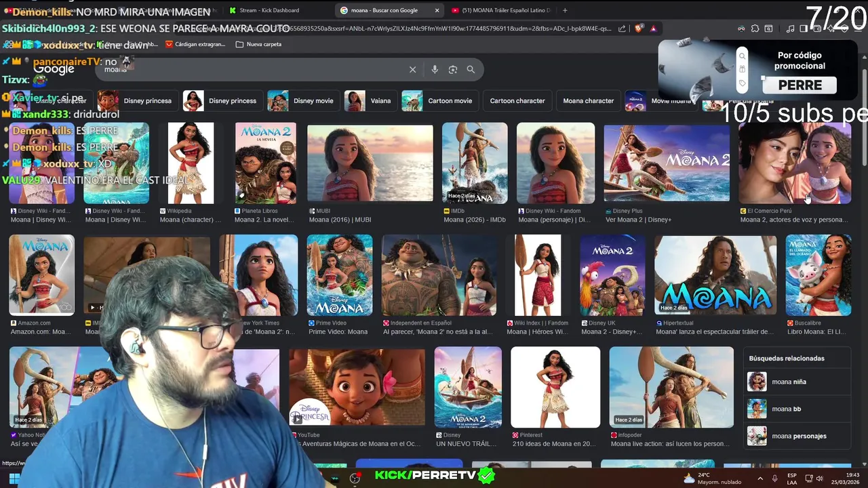868x488 pixels.
Task: Click the 'Amazon.com: Moa...' result title
Action: coord(41,332)
